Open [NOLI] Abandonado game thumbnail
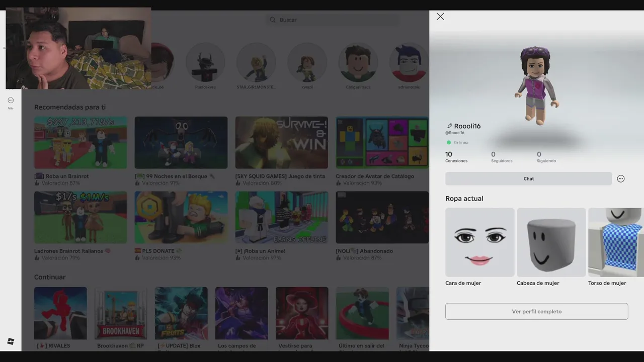This screenshot has height=362, width=644. [x=382, y=217]
